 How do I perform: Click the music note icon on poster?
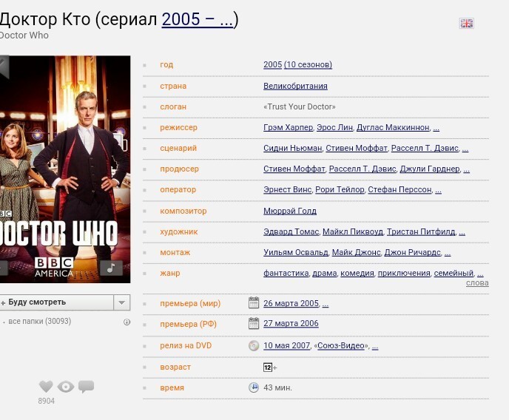[111, 268]
